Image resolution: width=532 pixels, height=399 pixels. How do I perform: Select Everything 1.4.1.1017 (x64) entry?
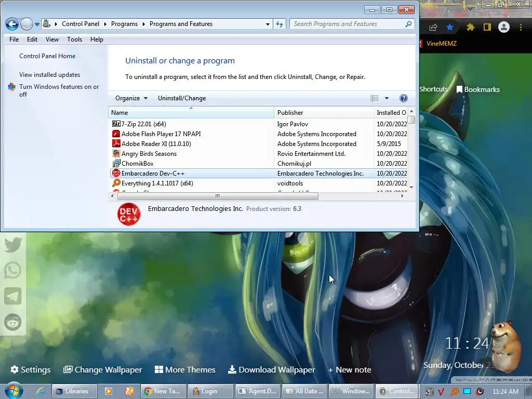[x=259, y=183]
